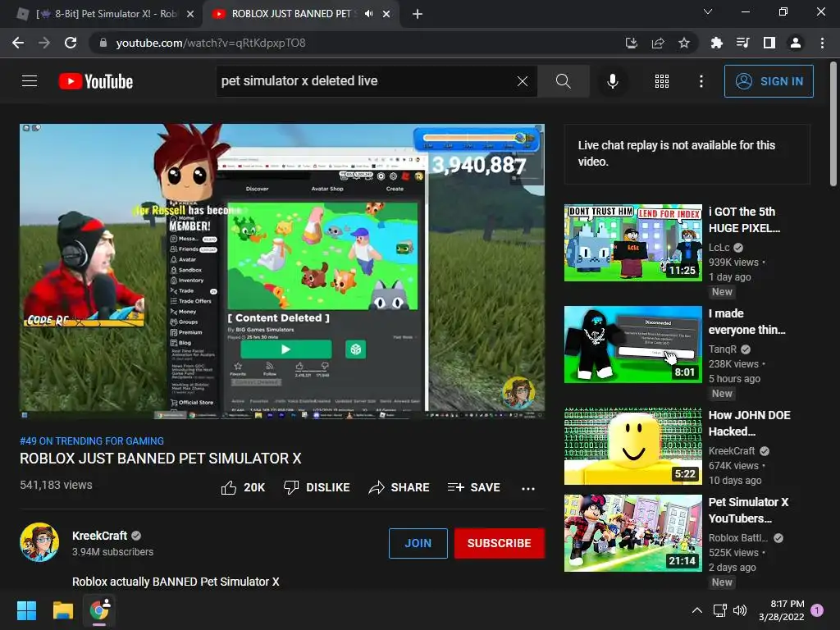Screen dimensions: 840x630
Task: Open Chrome extensions puzzle icon
Action: pos(716,43)
